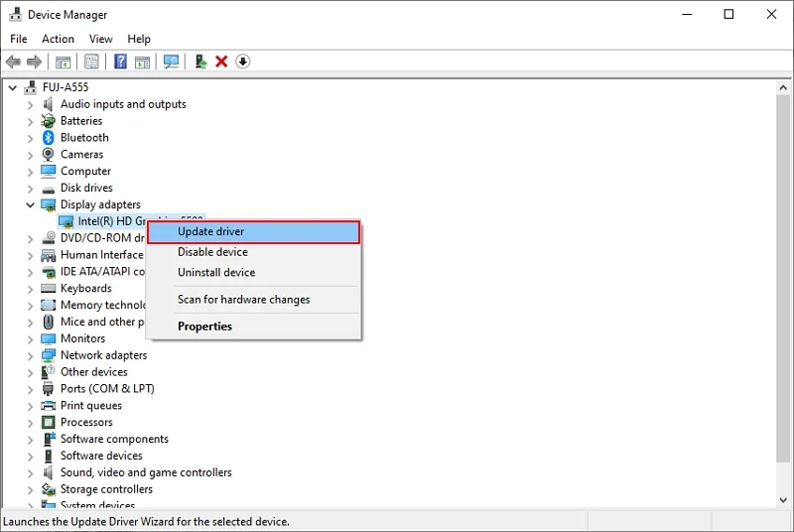Viewport: 794px width, 532px height.
Task: Open the View menu
Action: pyautogui.click(x=101, y=39)
